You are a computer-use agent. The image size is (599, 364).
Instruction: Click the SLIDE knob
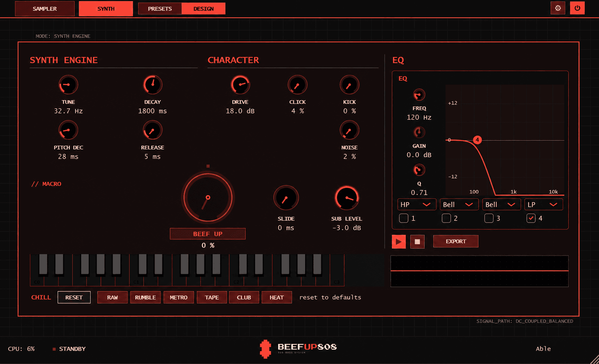click(286, 198)
